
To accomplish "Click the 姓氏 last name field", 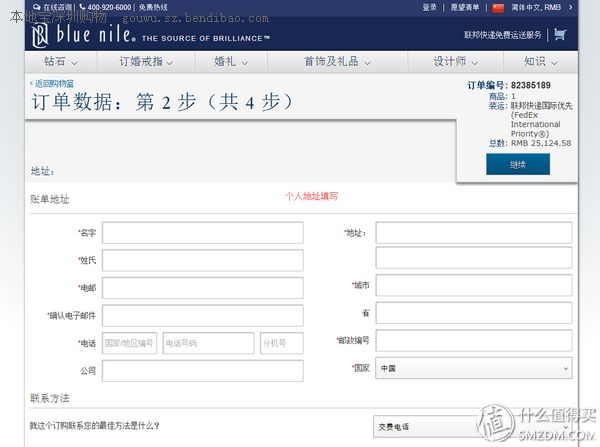I will [203, 260].
